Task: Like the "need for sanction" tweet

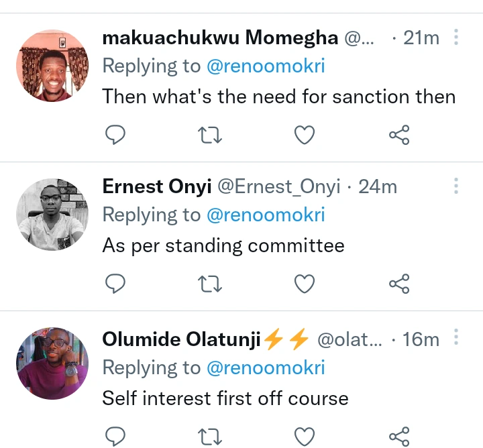Action: click(305, 135)
